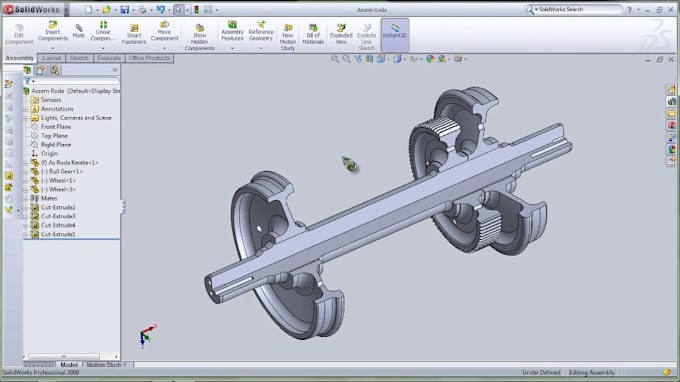Click the Move Component icon
The width and height of the screenshot is (680, 382).
[x=164, y=31]
